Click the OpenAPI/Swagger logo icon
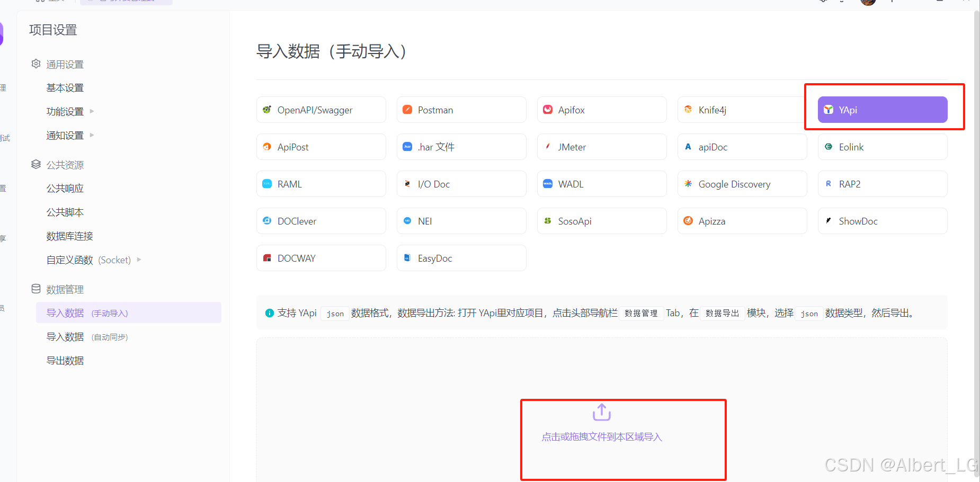Viewport: 980px width, 482px height. (267, 110)
